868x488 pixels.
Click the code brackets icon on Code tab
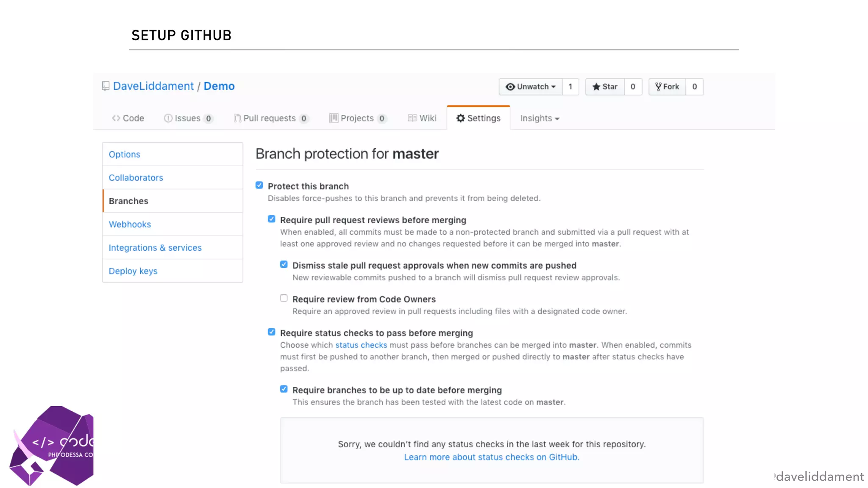tap(116, 118)
